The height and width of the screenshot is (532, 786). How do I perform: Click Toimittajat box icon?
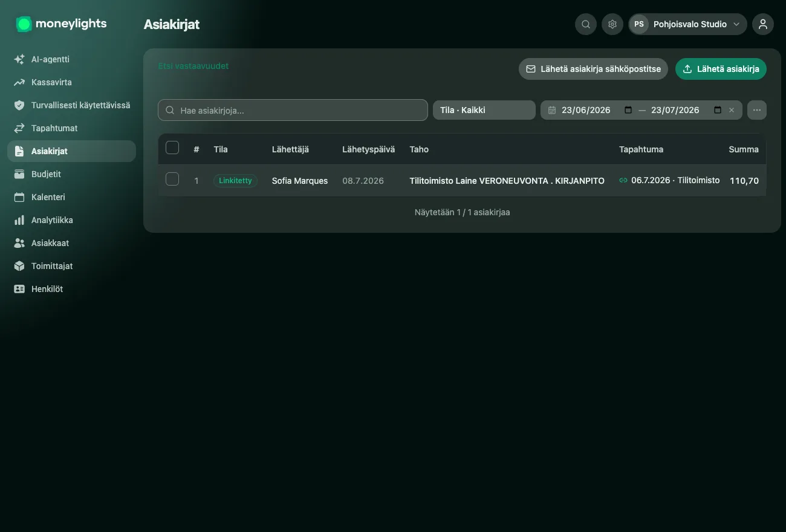coord(19,266)
